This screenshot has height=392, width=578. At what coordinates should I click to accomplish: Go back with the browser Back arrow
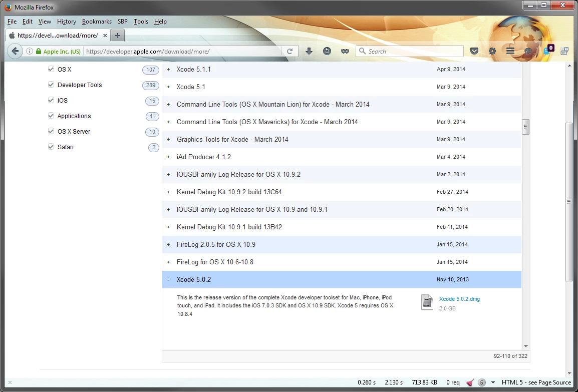click(15, 51)
